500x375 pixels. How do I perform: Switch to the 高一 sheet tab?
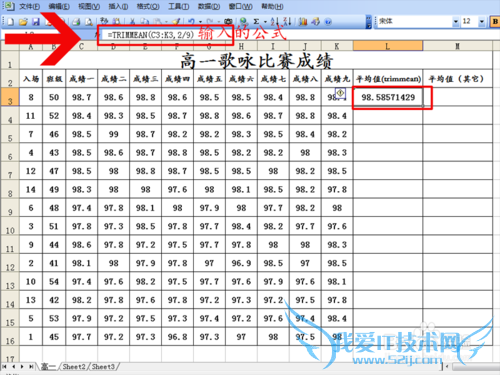48,367
